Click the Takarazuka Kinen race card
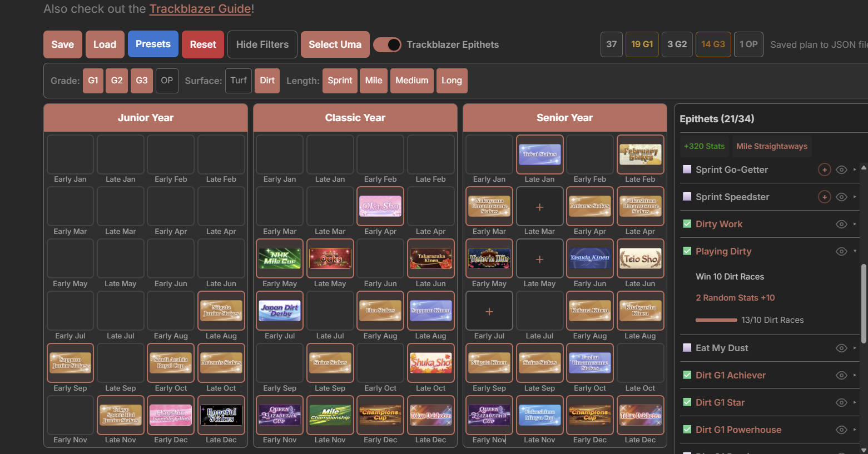The width and height of the screenshot is (868, 454). [431, 259]
